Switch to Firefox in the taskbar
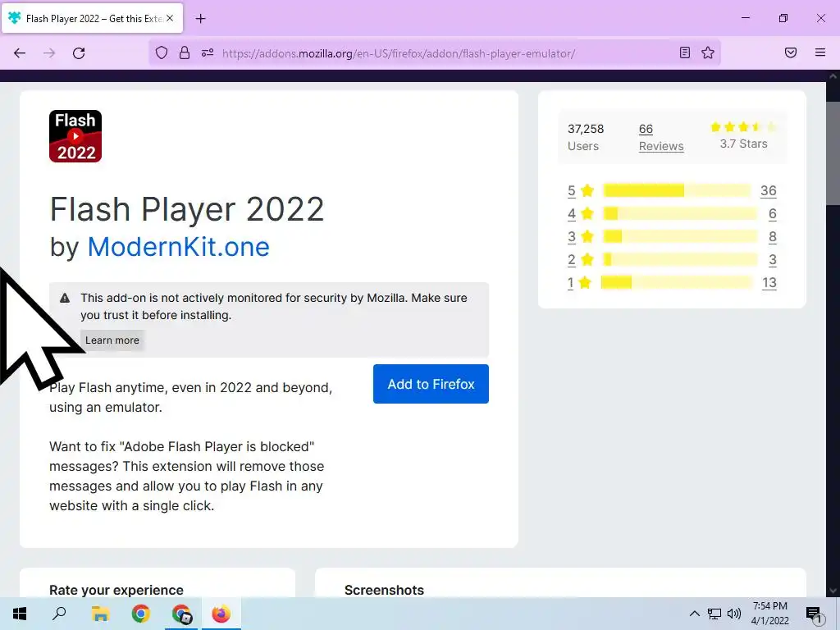The width and height of the screenshot is (840, 630). click(221, 614)
